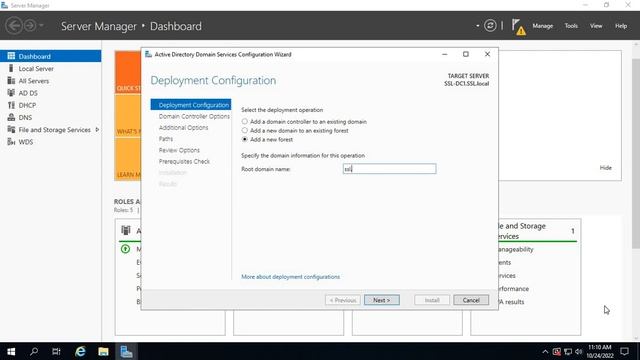Select Review Options wizard step
640x360 pixels.
coord(179,150)
